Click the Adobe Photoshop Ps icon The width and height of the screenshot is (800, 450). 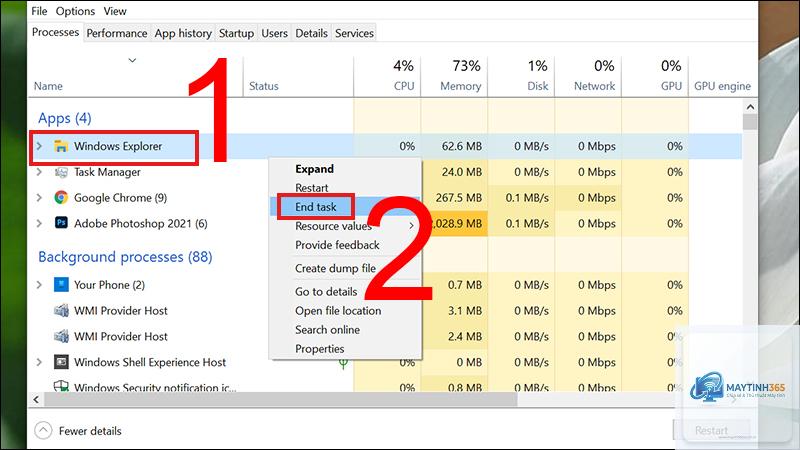coord(61,223)
